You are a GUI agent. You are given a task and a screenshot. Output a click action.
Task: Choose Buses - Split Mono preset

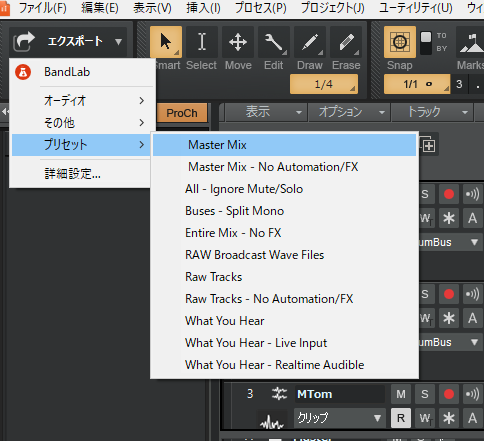[x=284, y=211]
